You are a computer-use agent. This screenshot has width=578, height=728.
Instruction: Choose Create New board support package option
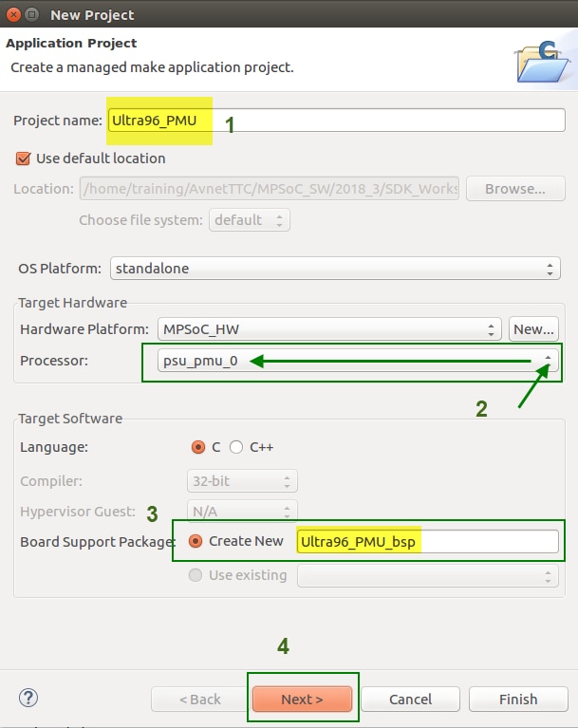click(196, 541)
